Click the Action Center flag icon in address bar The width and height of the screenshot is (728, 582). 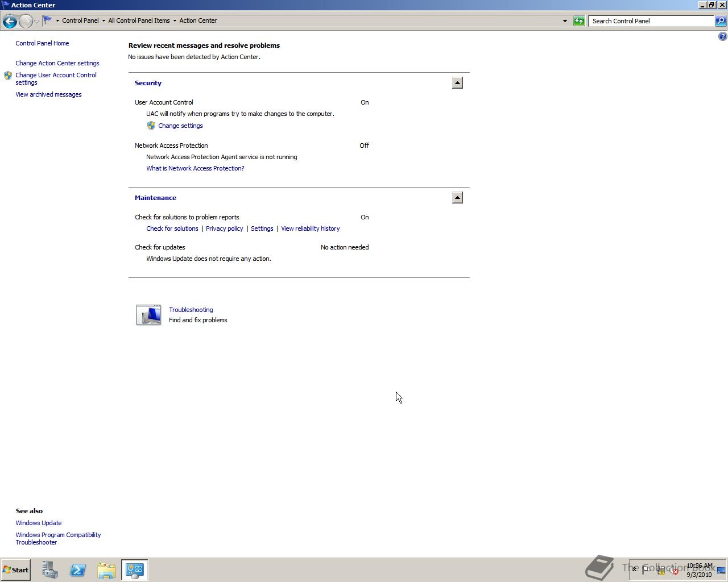(x=48, y=20)
